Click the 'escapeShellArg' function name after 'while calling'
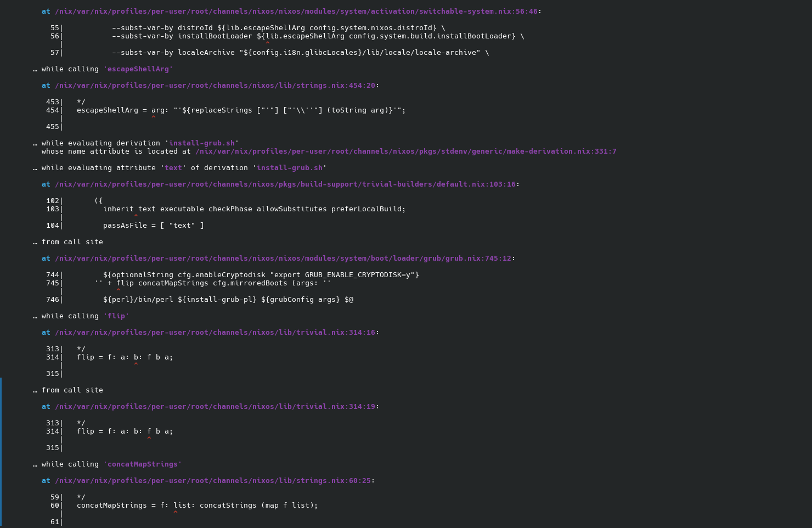This screenshot has width=812, height=528. [138, 69]
